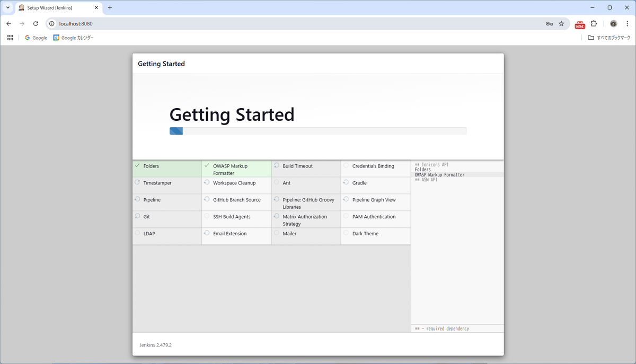Open the Google カレンダー bookmark
Image resolution: width=636 pixels, height=364 pixels.
[x=74, y=38]
